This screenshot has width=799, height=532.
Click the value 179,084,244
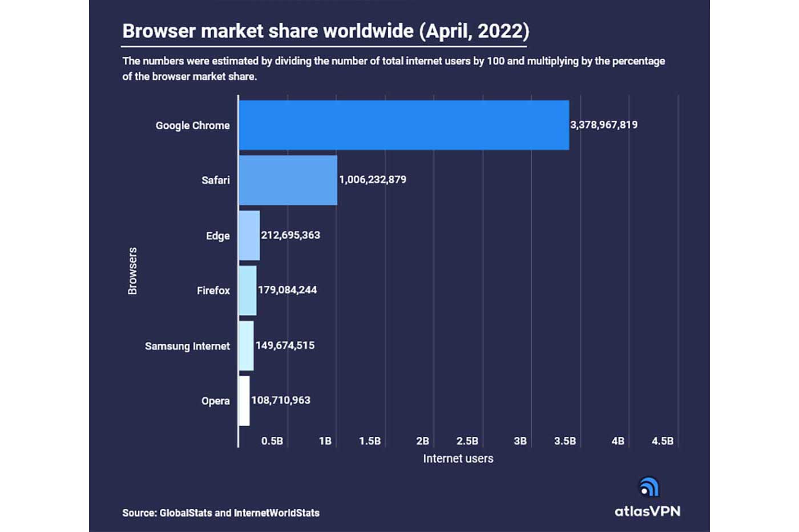pyautogui.click(x=287, y=289)
